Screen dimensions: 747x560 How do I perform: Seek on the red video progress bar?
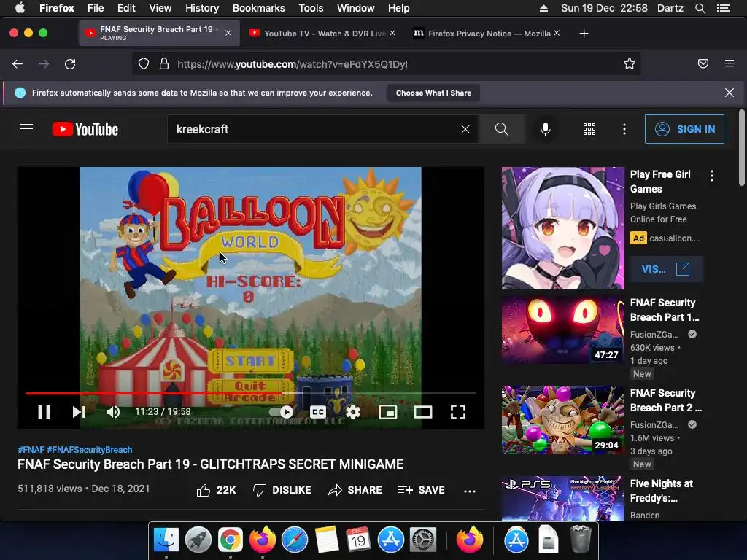[x=251, y=393]
